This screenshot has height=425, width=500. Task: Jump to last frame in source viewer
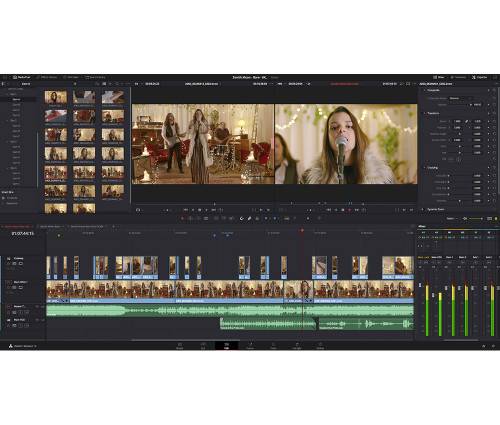click(214, 210)
